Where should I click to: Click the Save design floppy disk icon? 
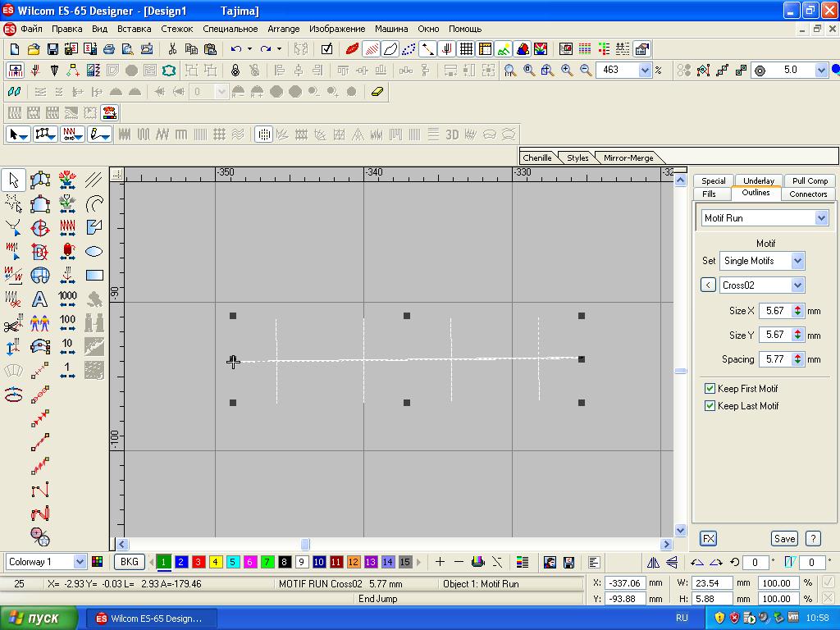click(52, 49)
